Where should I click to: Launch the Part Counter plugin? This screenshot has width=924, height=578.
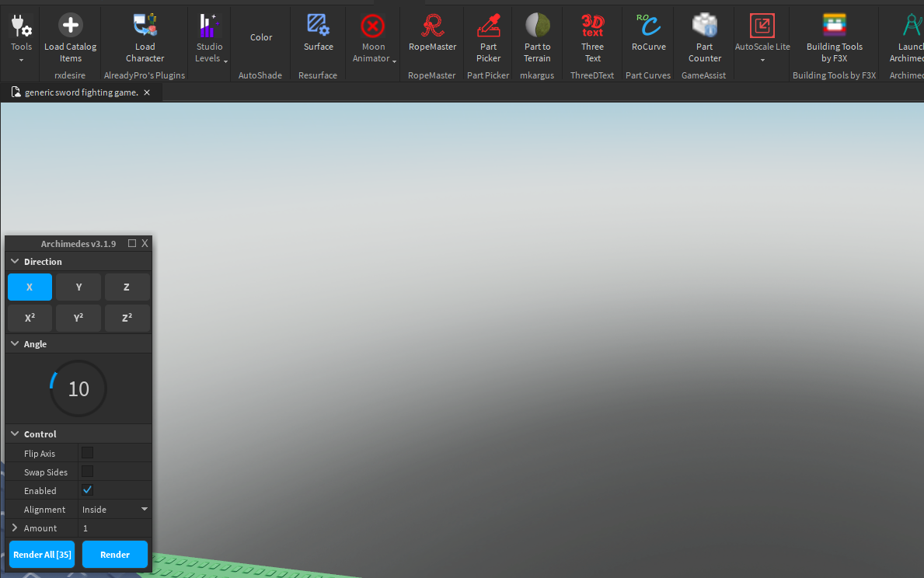[704, 35]
